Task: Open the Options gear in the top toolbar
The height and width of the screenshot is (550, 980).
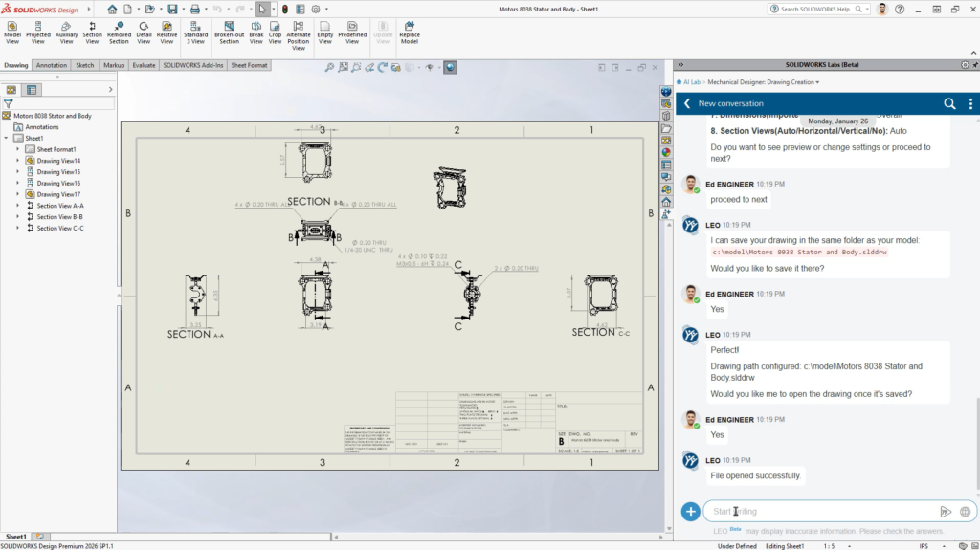Action: [316, 10]
